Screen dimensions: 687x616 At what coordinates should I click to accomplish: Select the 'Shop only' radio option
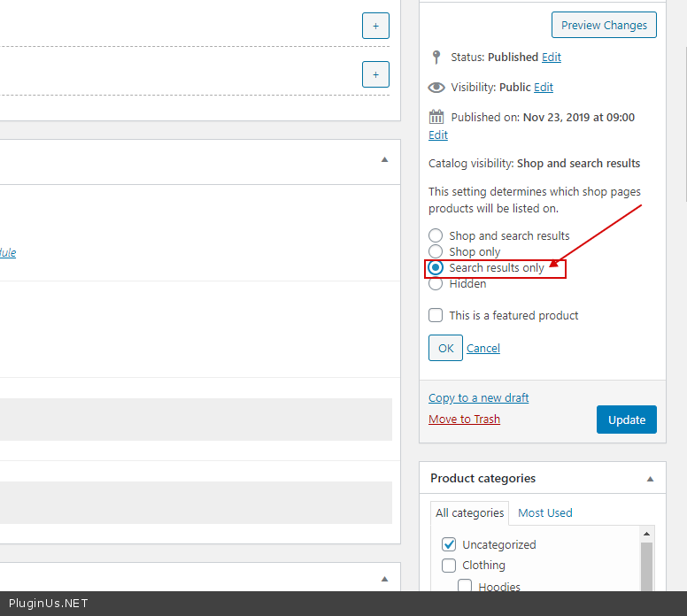click(436, 251)
